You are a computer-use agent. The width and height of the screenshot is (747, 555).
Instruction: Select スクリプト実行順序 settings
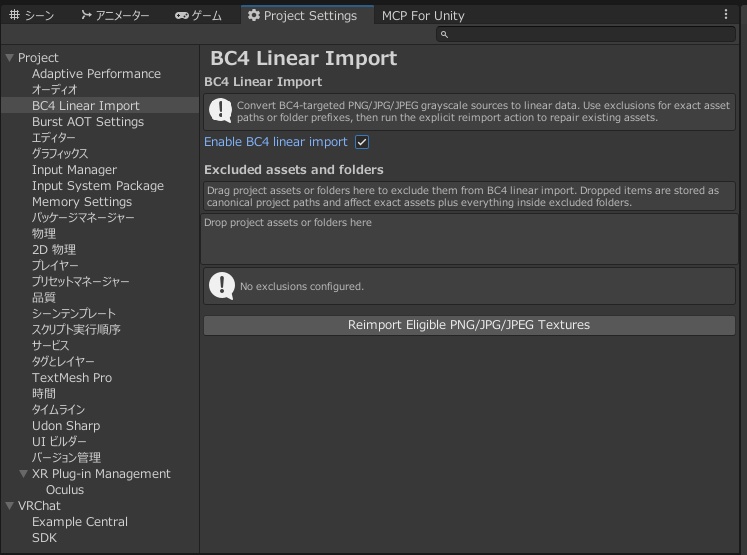76,330
